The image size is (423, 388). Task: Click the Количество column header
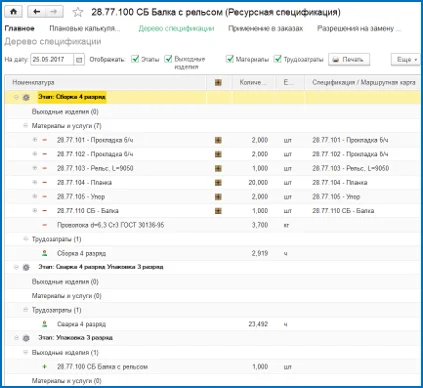point(254,82)
